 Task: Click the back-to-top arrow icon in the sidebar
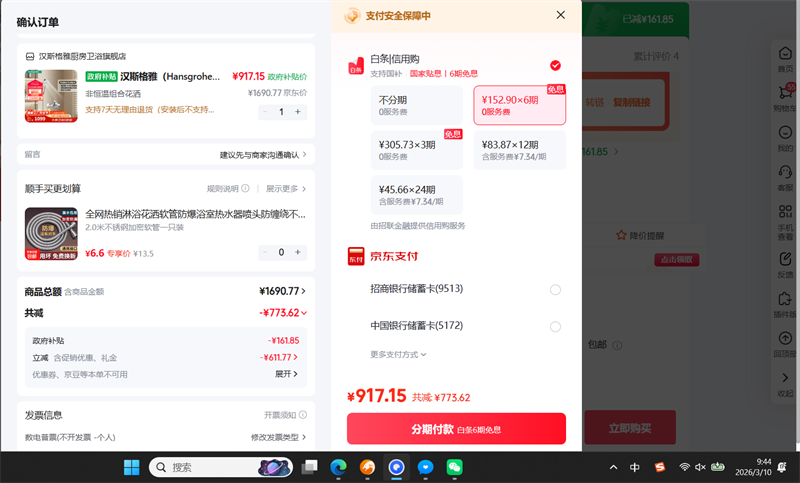(785, 339)
